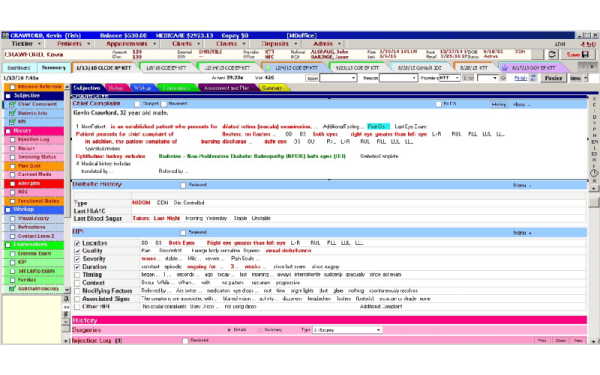Toggle the Quality checkbox in HPI

pyautogui.click(x=77, y=251)
